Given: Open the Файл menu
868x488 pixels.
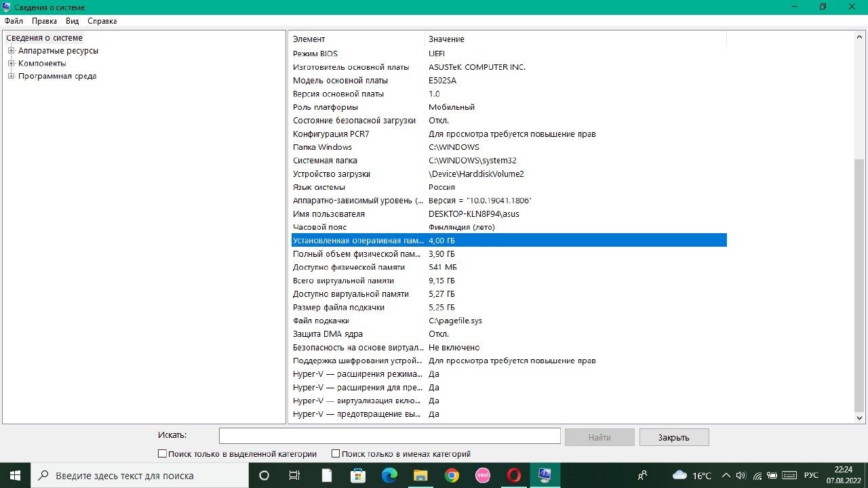Looking at the screenshot, I should [14, 21].
